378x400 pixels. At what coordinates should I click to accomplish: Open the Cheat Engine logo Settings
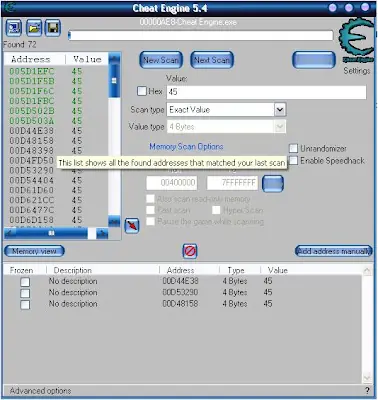[356, 40]
